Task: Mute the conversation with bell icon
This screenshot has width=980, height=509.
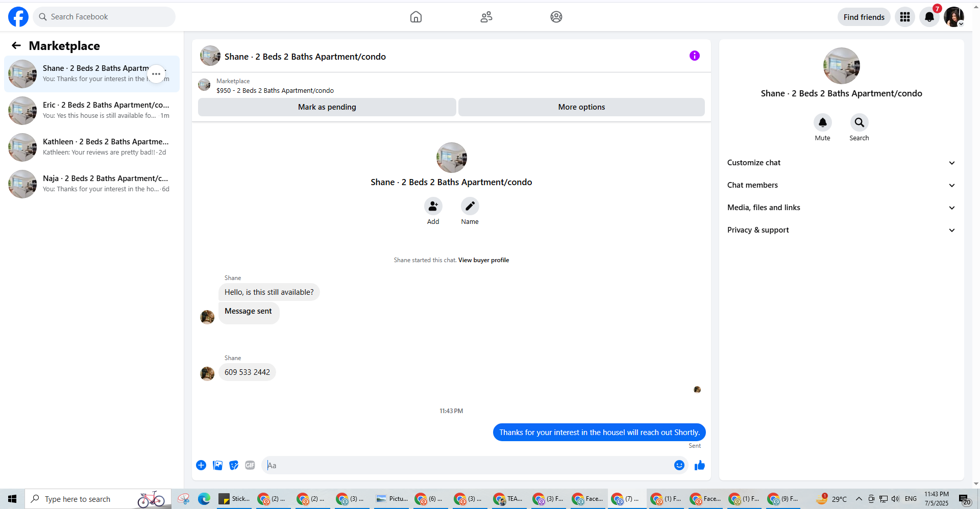Action: tap(823, 122)
